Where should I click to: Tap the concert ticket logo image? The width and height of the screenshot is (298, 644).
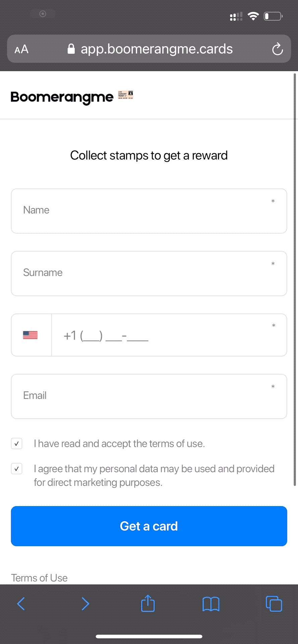(x=126, y=95)
